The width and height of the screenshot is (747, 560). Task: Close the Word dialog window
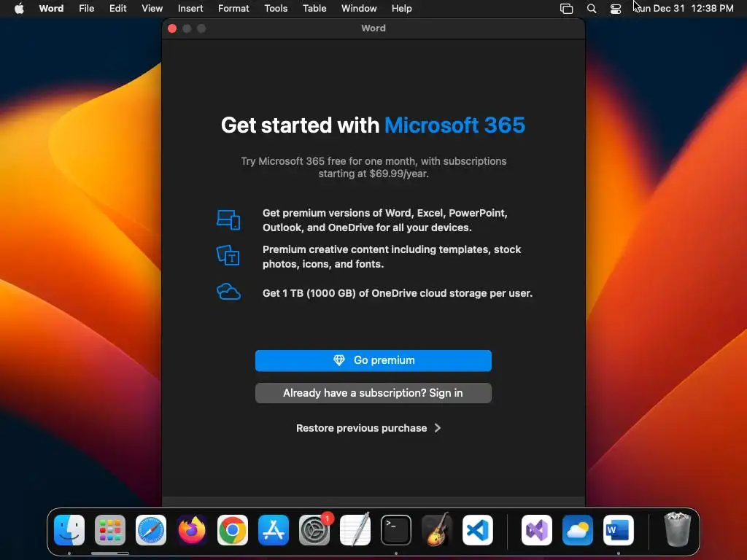click(x=172, y=28)
